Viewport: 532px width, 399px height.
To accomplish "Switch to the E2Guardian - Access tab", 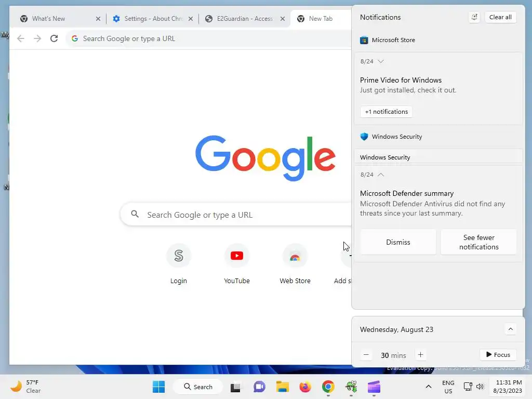I will coord(245,19).
